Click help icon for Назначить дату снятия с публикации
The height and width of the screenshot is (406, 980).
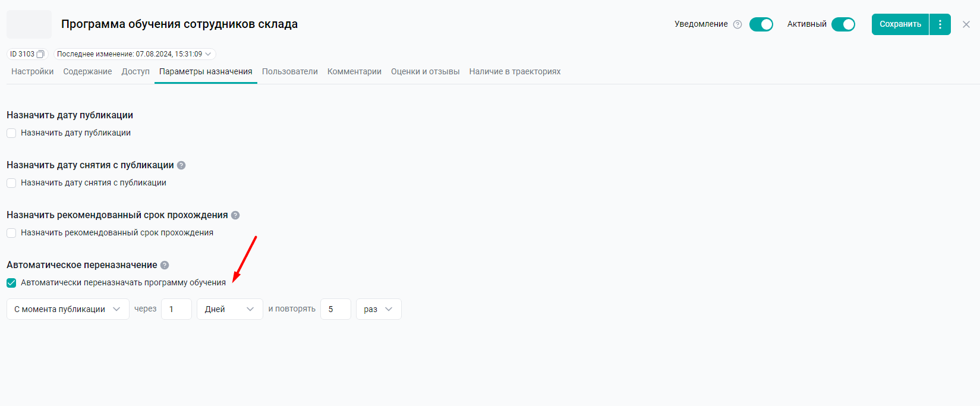[x=181, y=165]
